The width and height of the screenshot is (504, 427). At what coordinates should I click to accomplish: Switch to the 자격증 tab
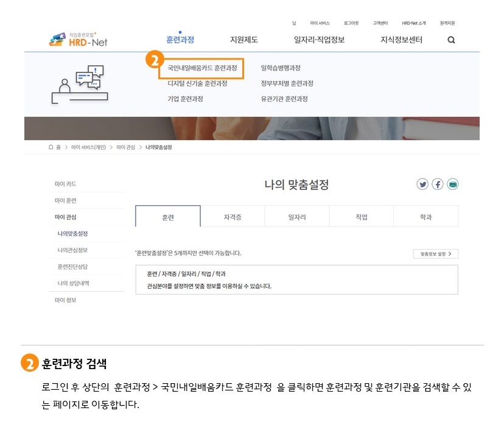[232, 217]
